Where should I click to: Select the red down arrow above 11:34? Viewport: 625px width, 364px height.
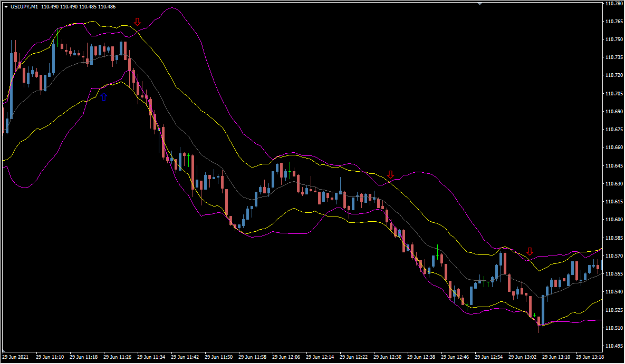[x=138, y=22]
